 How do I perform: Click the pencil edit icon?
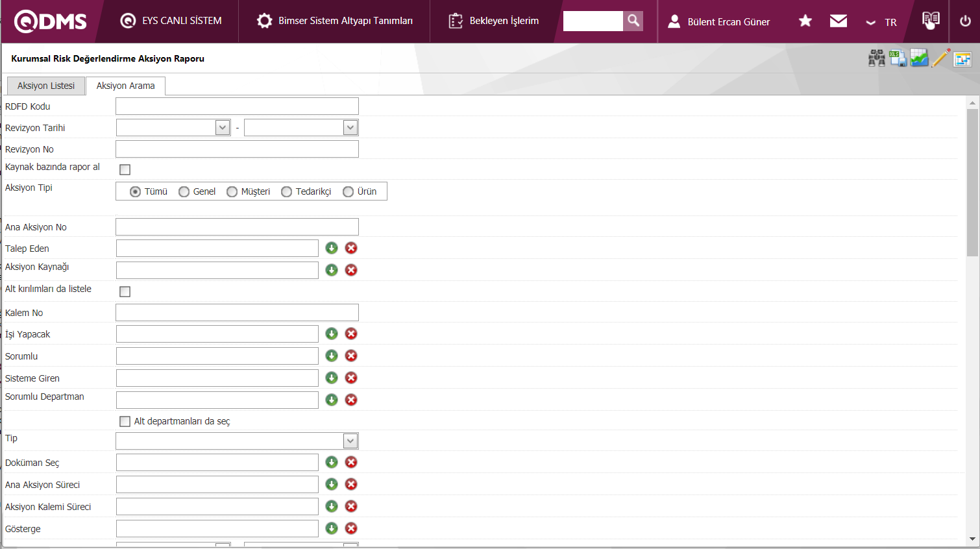coord(940,58)
